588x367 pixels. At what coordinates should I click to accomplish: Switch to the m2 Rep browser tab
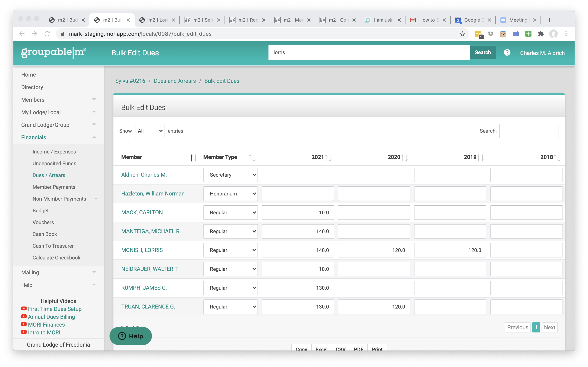247,20
